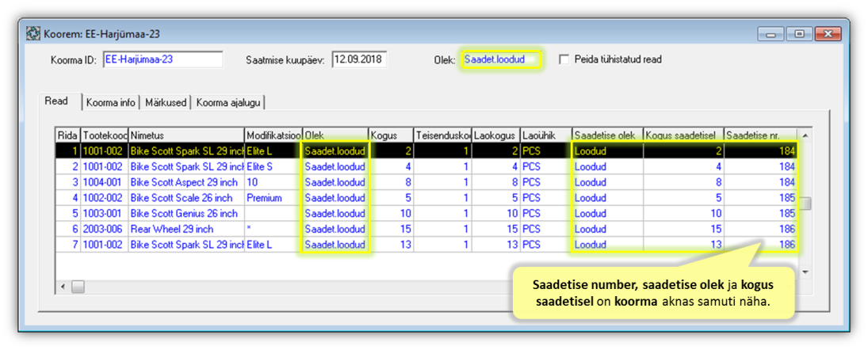
Task: Click the Saatmise kuupäev date field
Action: (359, 59)
